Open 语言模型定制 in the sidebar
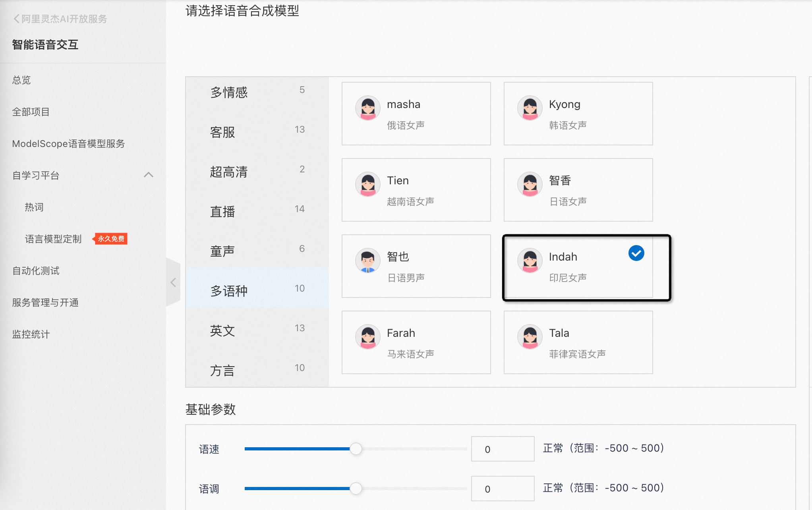Viewport: 812px width, 510px height. [53, 239]
